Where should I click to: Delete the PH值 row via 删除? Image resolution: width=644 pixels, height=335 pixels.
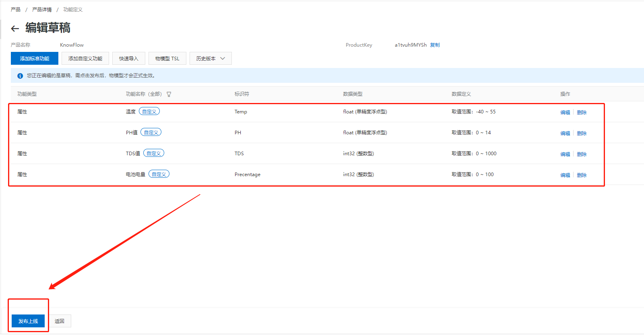tap(582, 133)
